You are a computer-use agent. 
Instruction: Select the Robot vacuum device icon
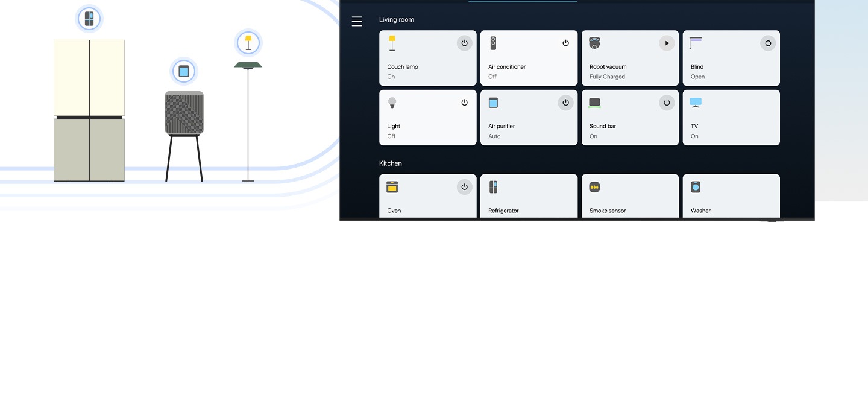pos(594,43)
